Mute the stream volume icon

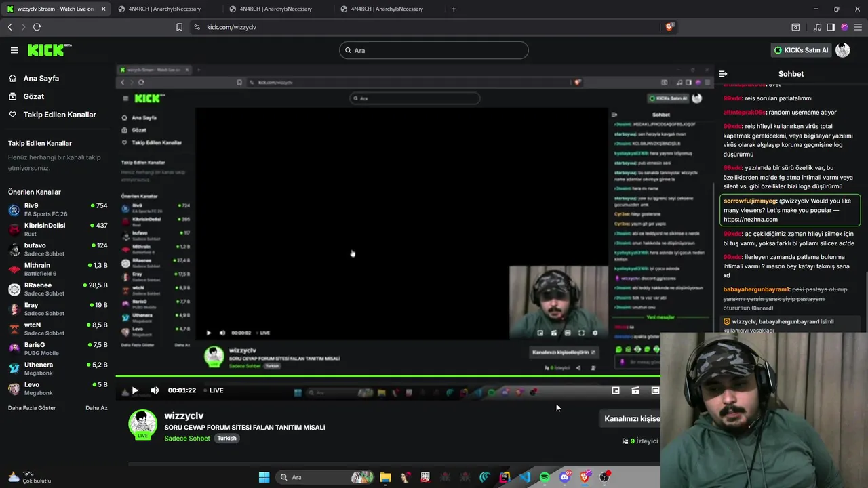[155, 390]
